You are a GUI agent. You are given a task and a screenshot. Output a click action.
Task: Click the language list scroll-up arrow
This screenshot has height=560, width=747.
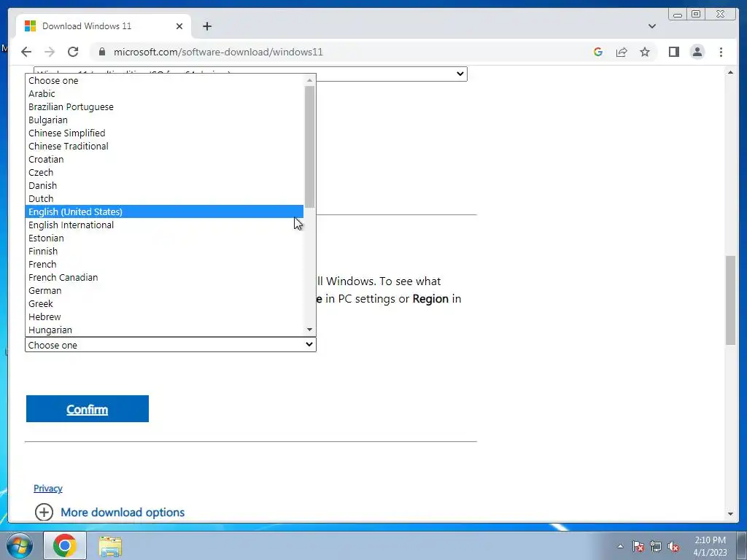coord(309,80)
